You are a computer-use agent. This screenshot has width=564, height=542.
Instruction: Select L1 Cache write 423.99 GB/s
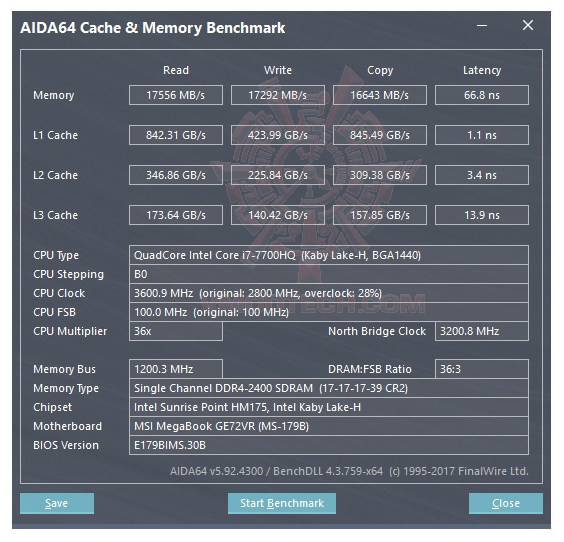(x=278, y=135)
